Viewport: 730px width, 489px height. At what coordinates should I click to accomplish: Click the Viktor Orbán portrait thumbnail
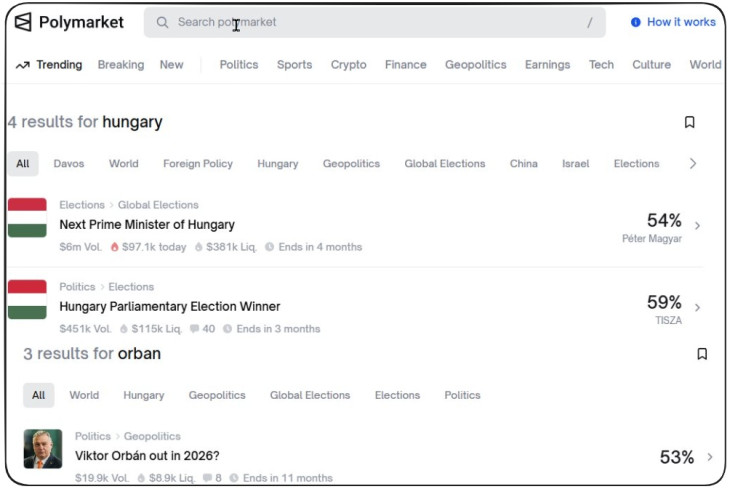click(x=43, y=449)
